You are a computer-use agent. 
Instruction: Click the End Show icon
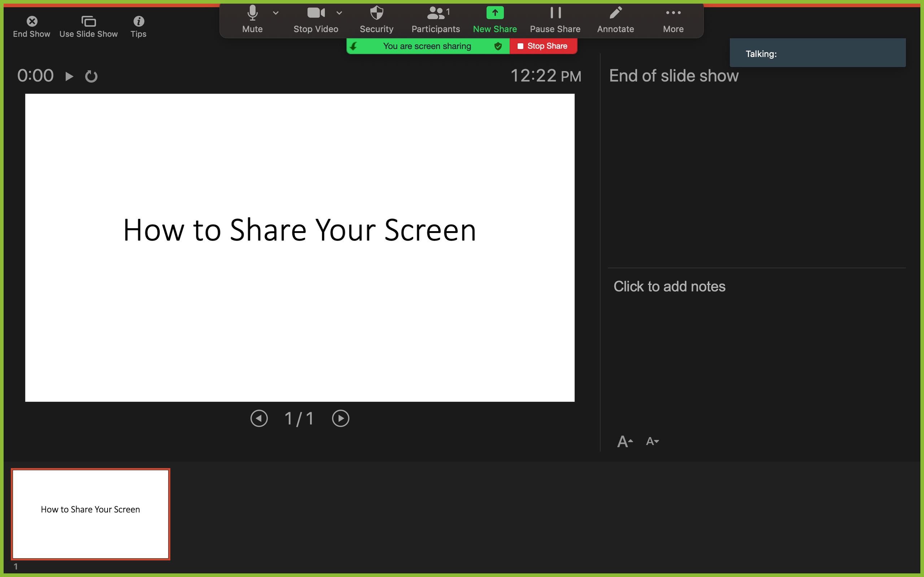[x=32, y=21]
